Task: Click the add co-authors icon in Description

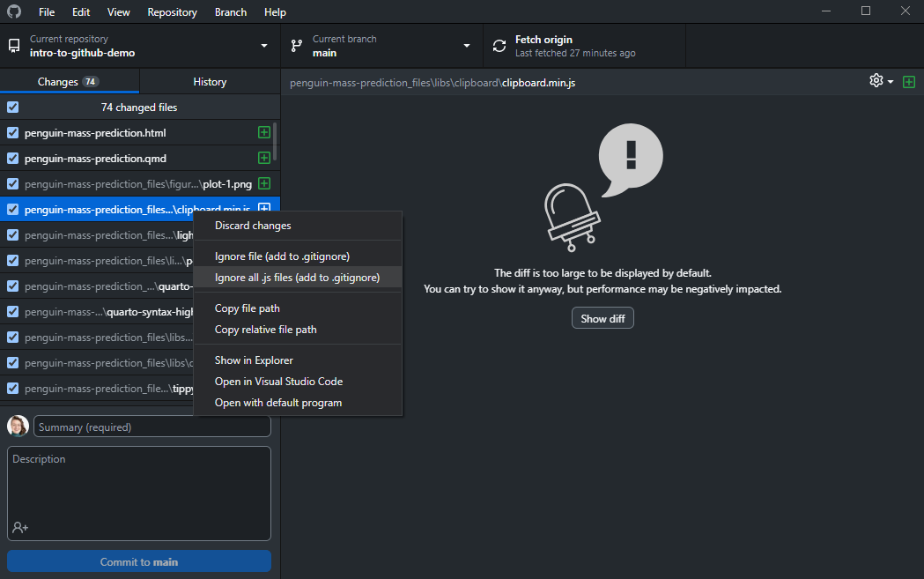Action: point(19,527)
